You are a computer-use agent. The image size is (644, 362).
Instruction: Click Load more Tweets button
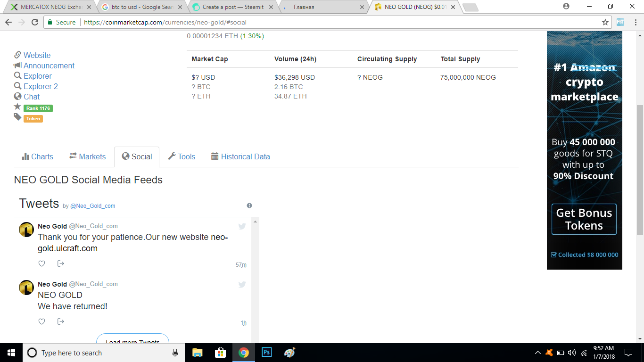pyautogui.click(x=132, y=339)
